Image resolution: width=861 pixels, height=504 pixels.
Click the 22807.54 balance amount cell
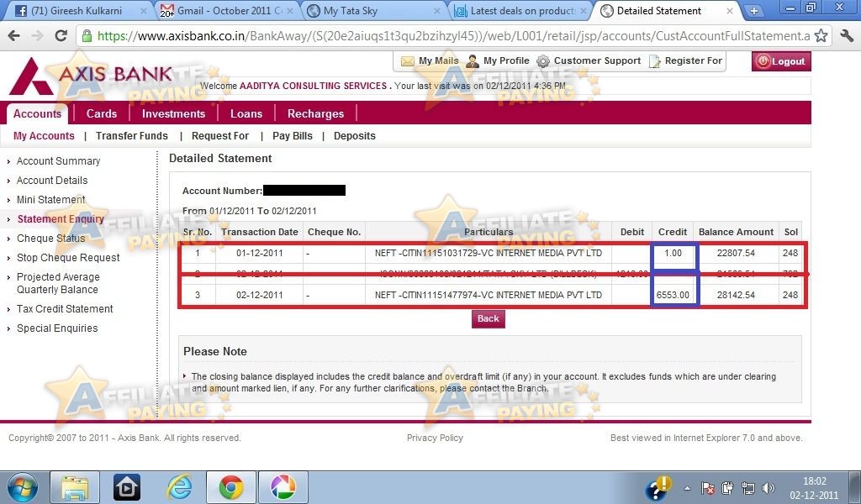[736, 253]
